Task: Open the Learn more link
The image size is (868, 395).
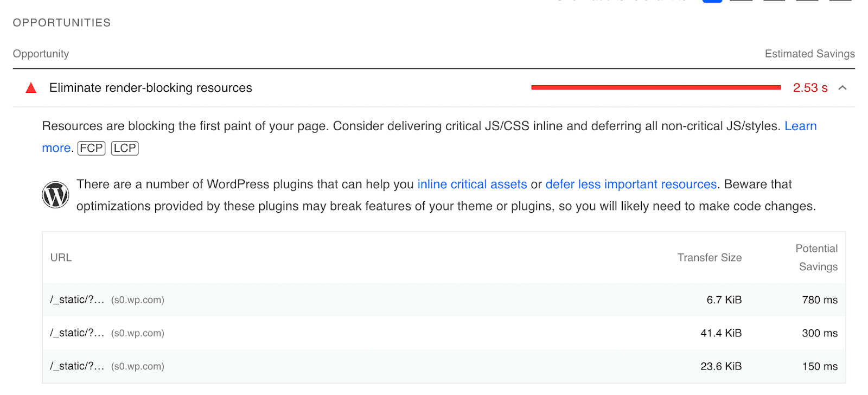Action: [x=800, y=126]
